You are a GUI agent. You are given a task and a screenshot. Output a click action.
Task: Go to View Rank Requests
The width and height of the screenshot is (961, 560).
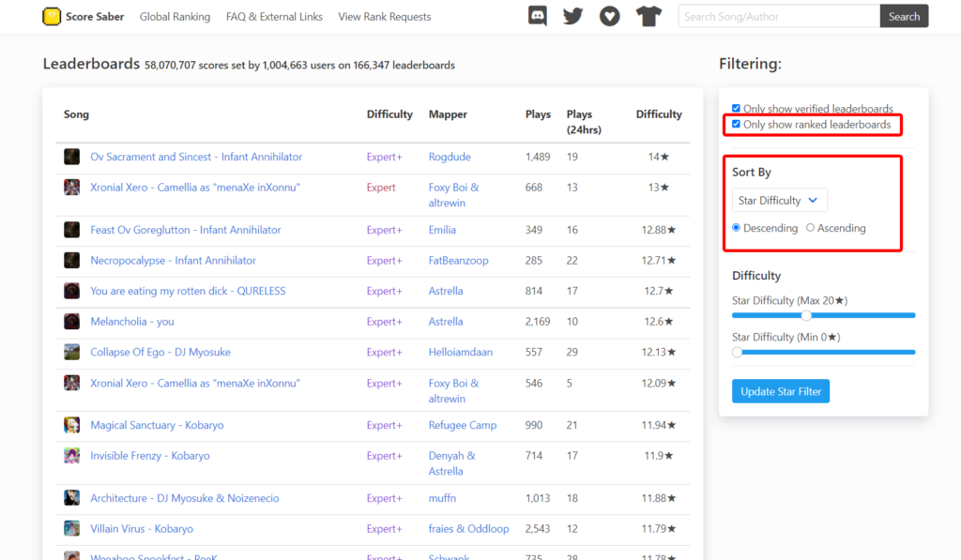(384, 17)
